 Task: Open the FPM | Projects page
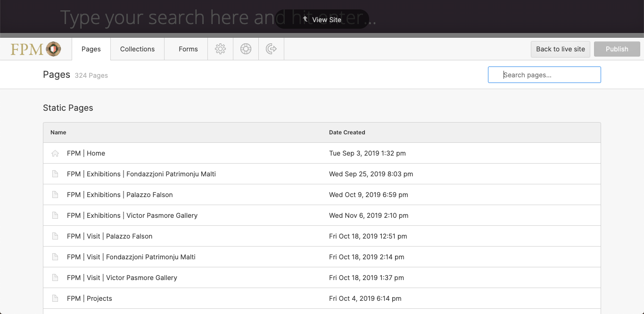click(x=90, y=298)
